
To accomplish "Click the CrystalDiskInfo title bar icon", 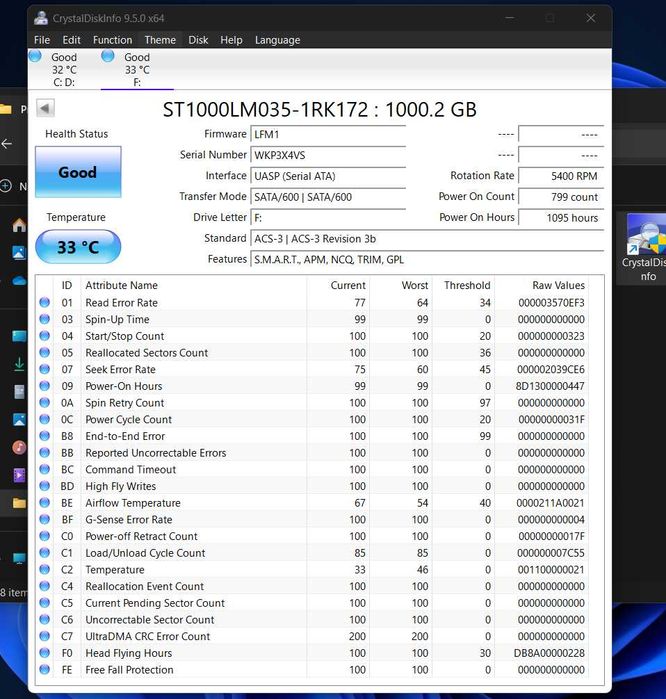I will pos(41,18).
